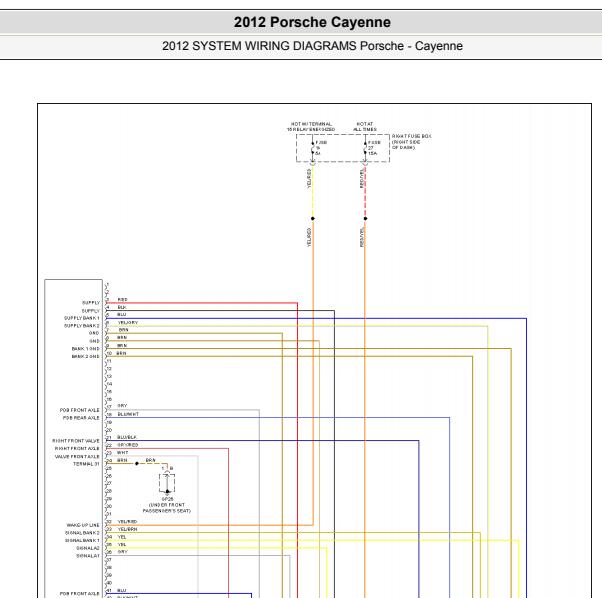The height and width of the screenshot is (598, 602).
Task: Select the 'VALVE FRONT AXLE' pin label
Action: (77, 456)
